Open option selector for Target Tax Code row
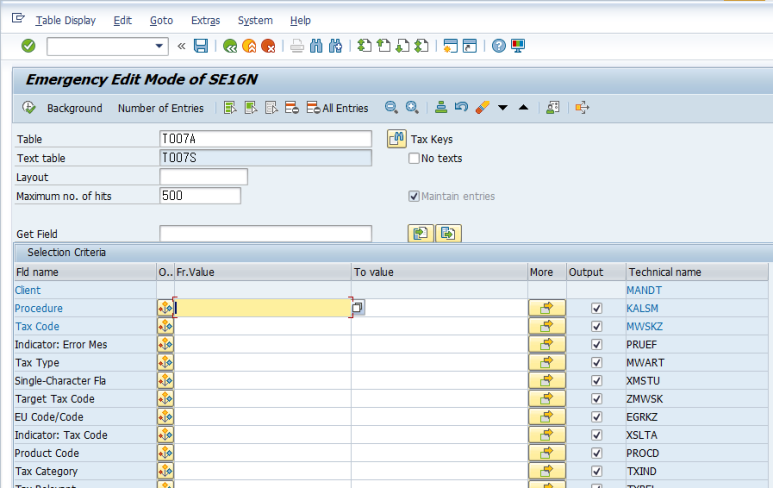This screenshot has width=773, height=488. (x=165, y=399)
